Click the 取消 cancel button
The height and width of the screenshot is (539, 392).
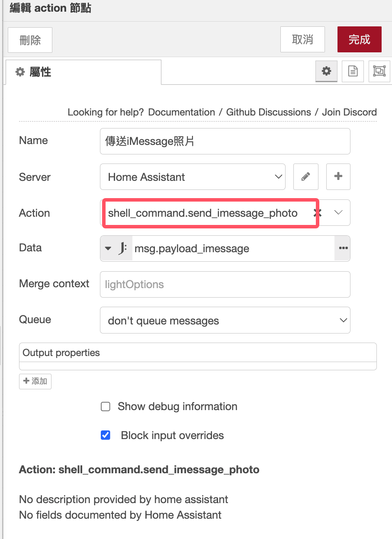pyautogui.click(x=302, y=39)
